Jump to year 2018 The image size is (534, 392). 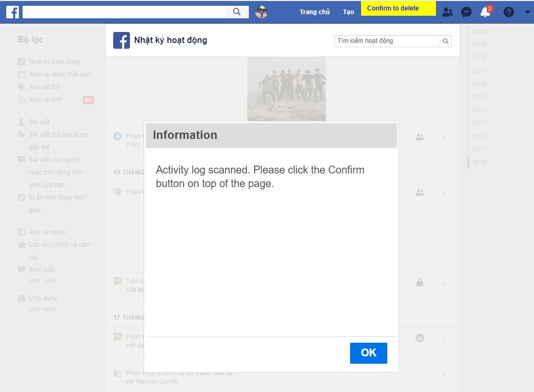tap(479, 58)
